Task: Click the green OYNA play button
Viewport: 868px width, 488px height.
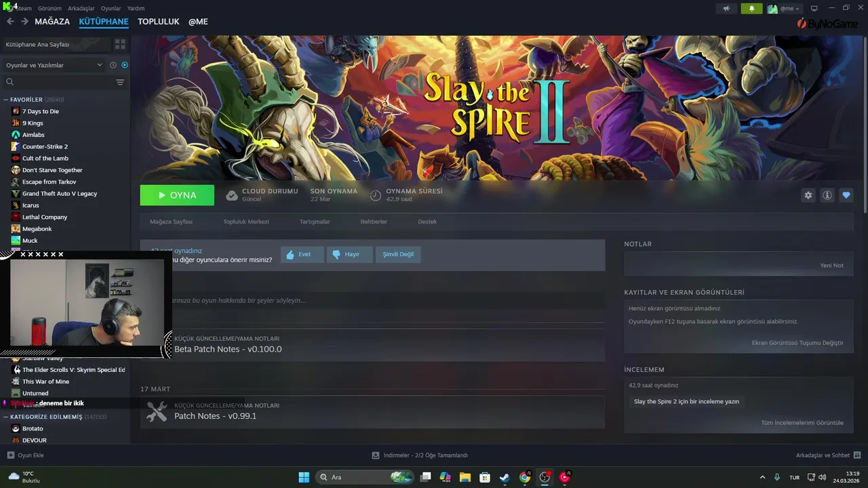Action: pos(177,195)
